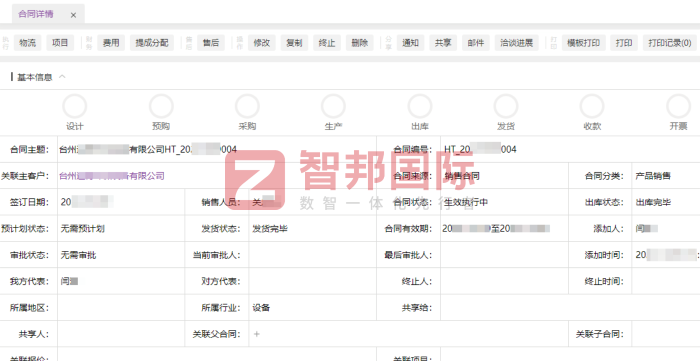Click the 物流 button
Viewport: 700px width, 361px height.
tap(28, 43)
